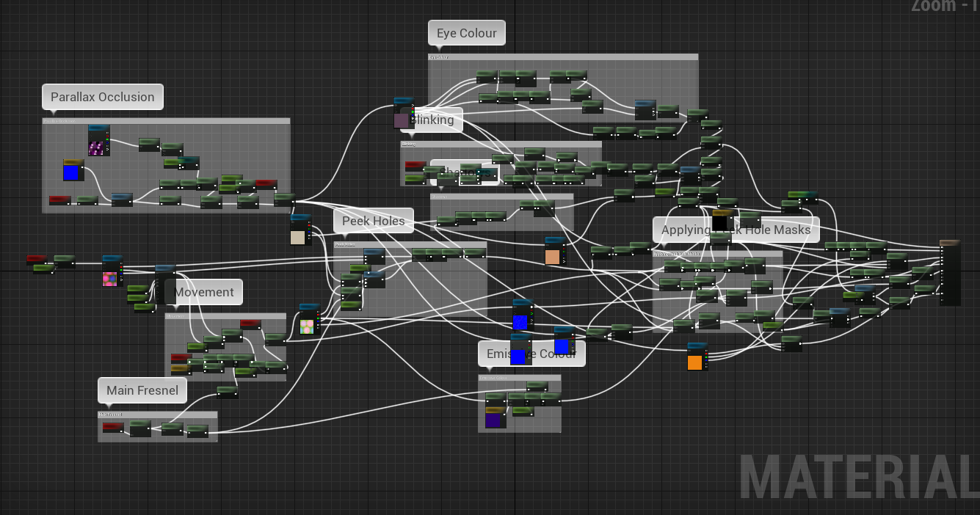The width and height of the screenshot is (980, 515).
Task: Select the Movement comment label
Action: [x=204, y=292]
